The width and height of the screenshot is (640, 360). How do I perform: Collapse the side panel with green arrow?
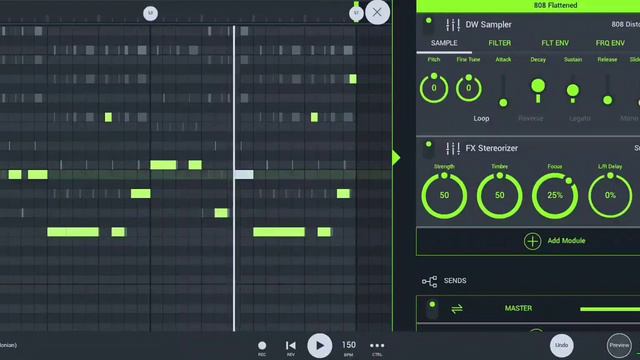[x=396, y=158]
